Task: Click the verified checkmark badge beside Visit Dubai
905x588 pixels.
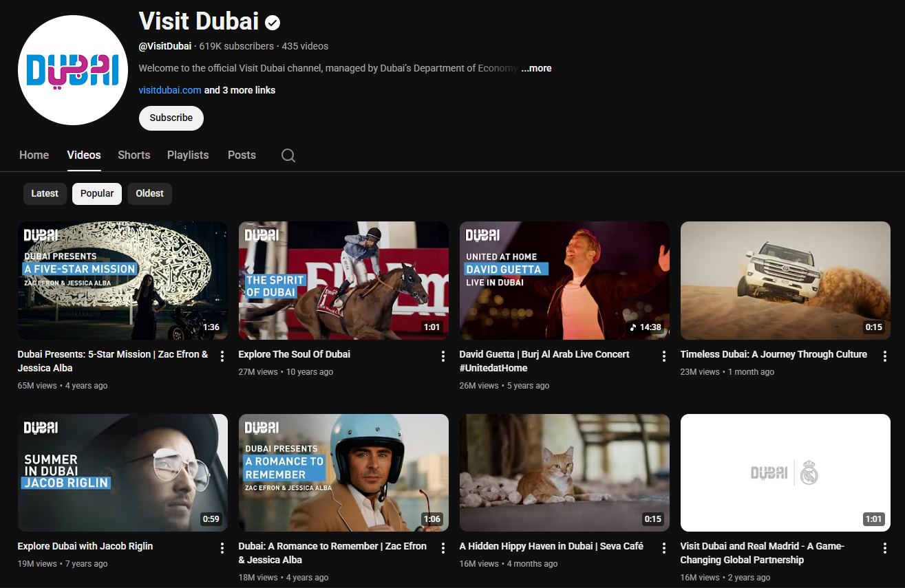Action: (x=273, y=23)
